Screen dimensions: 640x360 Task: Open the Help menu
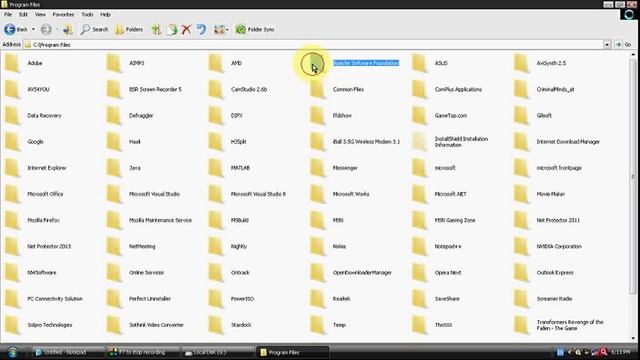[x=105, y=14]
